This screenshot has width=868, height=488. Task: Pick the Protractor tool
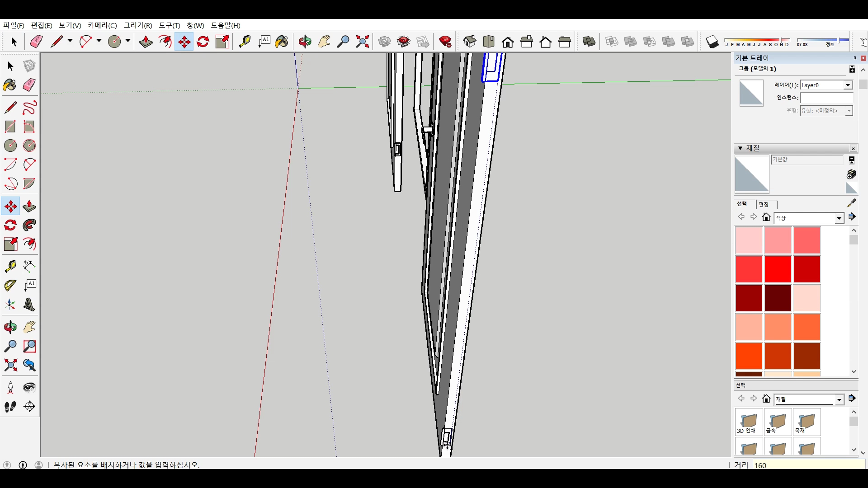coord(10,286)
